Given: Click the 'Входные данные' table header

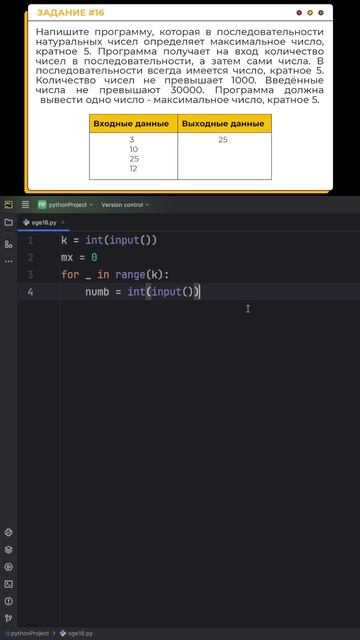Looking at the screenshot, I should (131, 124).
